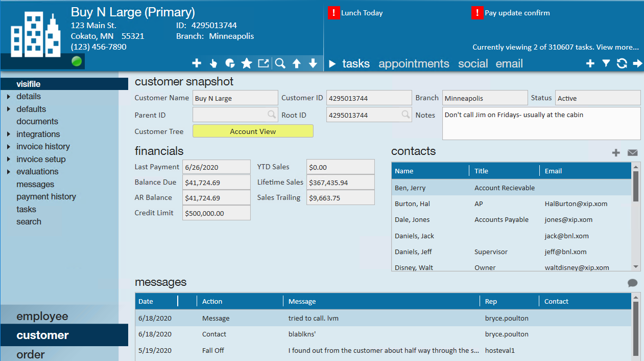Screen dimensions: 644x361
Task: Select contact row Ben, Jerry
Action: coord(511,188)
